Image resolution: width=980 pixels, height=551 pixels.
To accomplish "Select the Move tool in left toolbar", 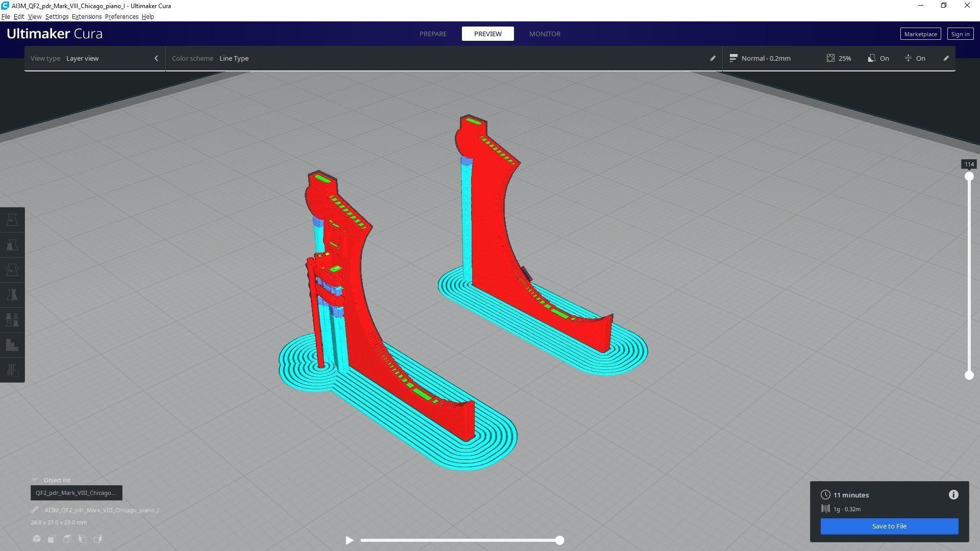I will tap(12, 220).
